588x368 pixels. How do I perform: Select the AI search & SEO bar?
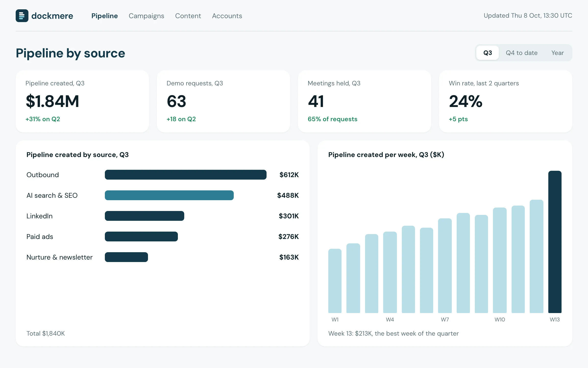pyautogui.click(x=169, y=195)
